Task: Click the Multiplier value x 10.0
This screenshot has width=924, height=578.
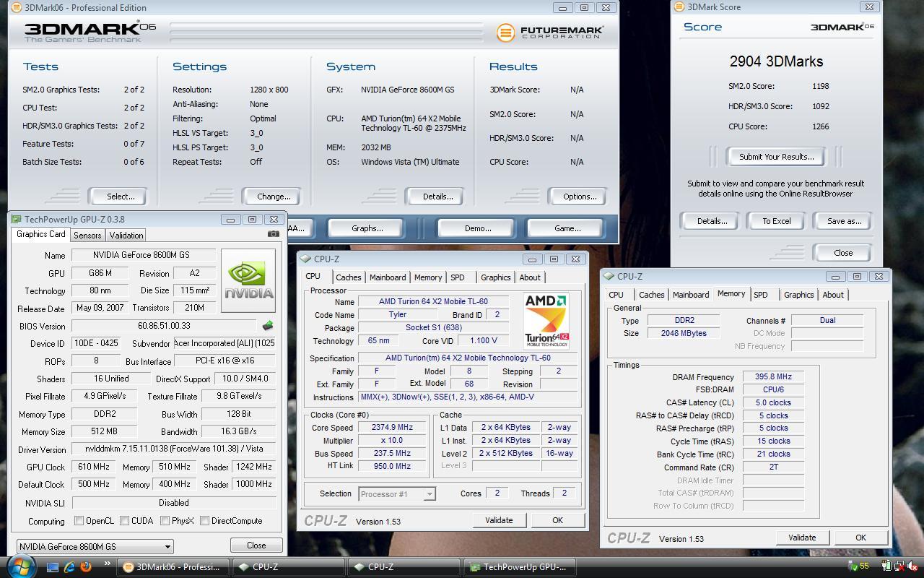Action: (392, 440)
